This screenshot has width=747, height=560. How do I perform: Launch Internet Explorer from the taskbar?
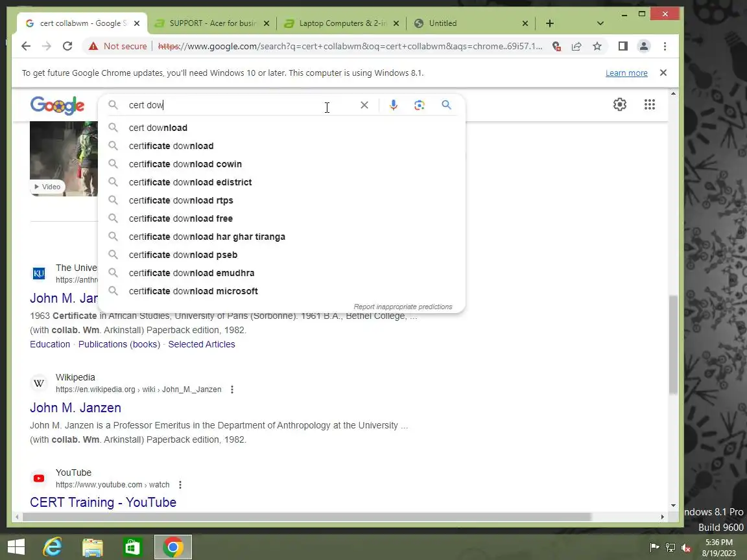tap(52, 547)
